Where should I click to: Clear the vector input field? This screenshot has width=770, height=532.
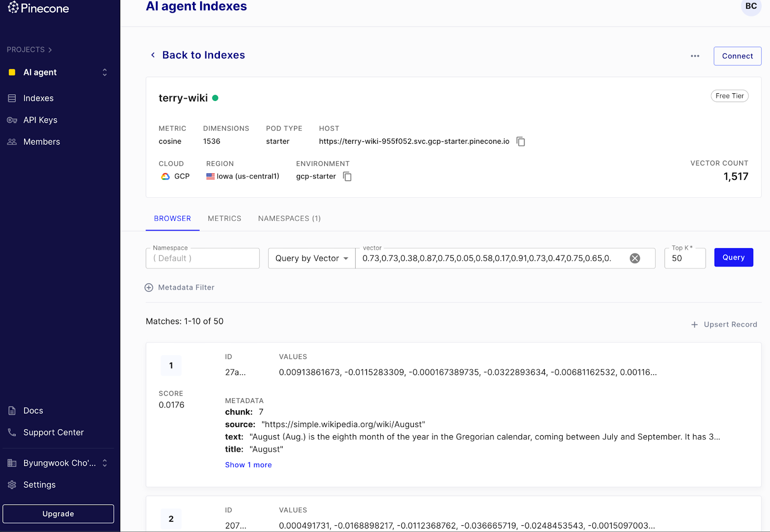(x=635, y=258)
